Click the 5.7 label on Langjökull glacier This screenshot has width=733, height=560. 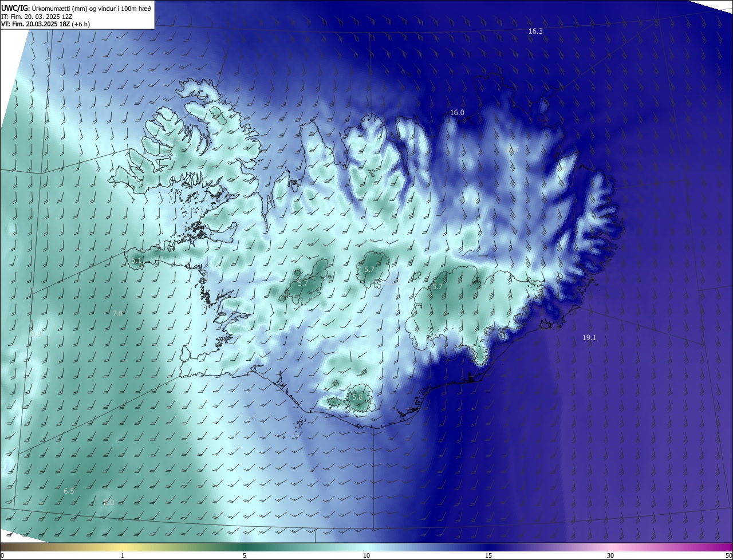[x=303, y=283]
